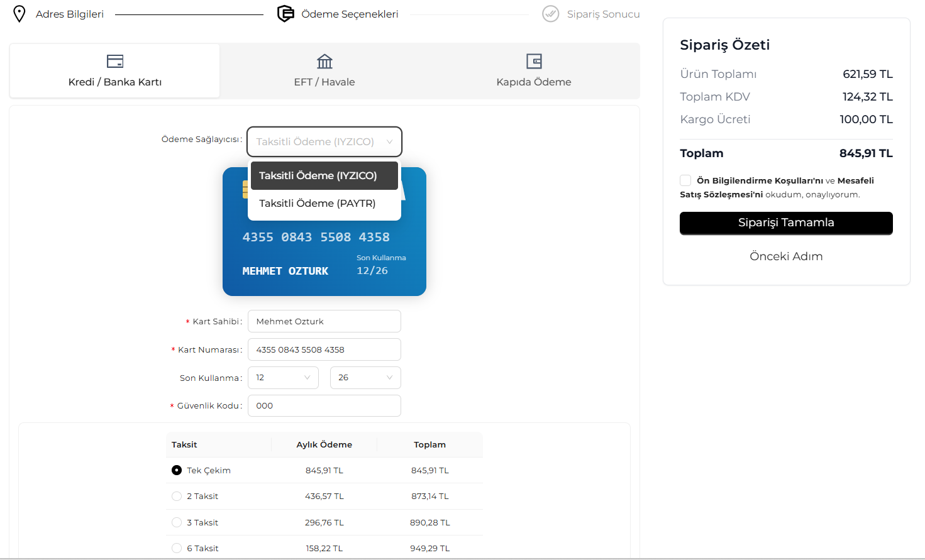Click the Toplam KDV value 124,32 TL
The image size is (925, 560).
tap(868, 97)
